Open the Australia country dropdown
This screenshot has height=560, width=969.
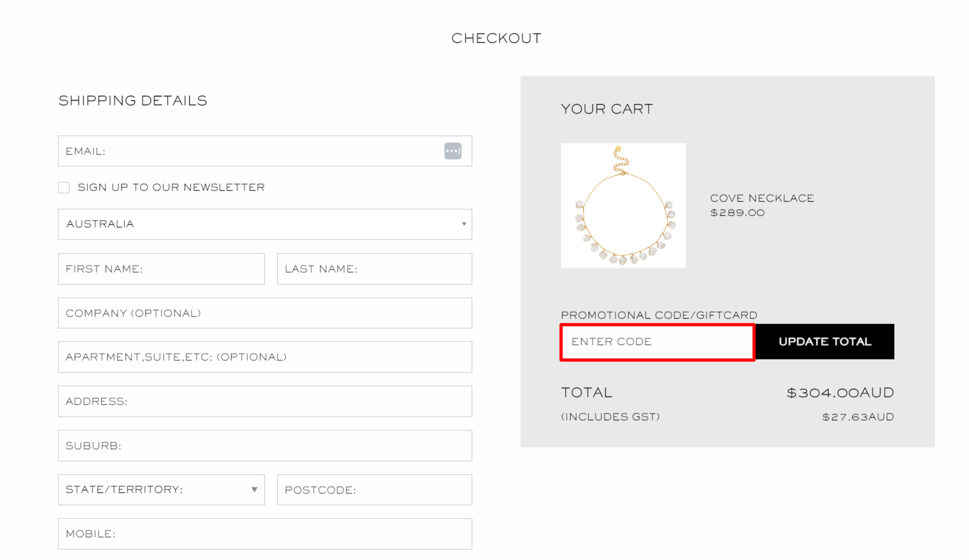264,224
